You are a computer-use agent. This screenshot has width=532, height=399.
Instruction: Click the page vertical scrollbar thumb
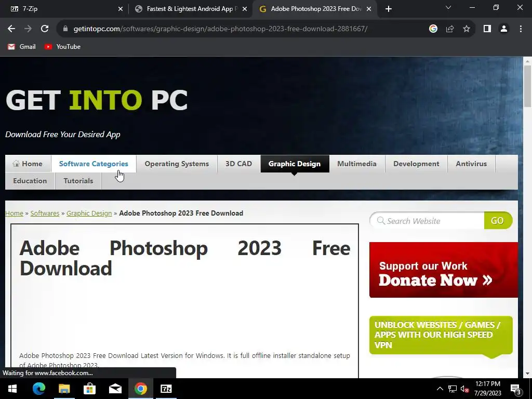click(x=527, y=86)
